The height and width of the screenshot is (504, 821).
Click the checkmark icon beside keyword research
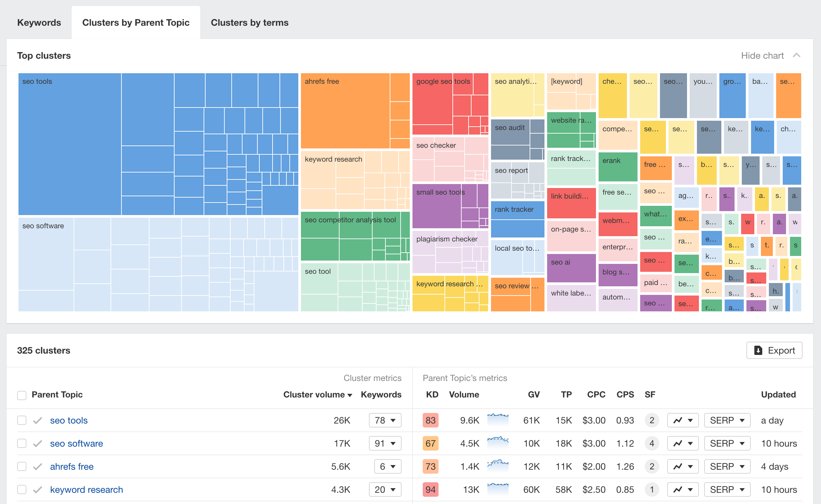click(x=37, y=489)
